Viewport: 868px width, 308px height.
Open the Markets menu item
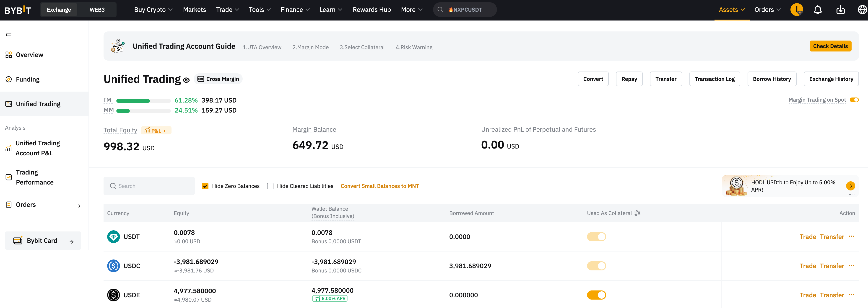pyautogui.click(x=195, y=10)
